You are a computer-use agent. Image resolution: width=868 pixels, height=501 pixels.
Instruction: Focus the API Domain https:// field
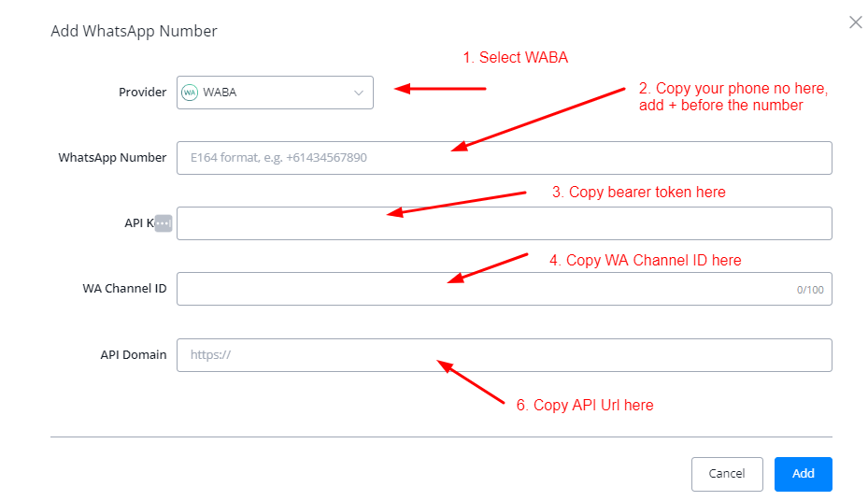504,355
